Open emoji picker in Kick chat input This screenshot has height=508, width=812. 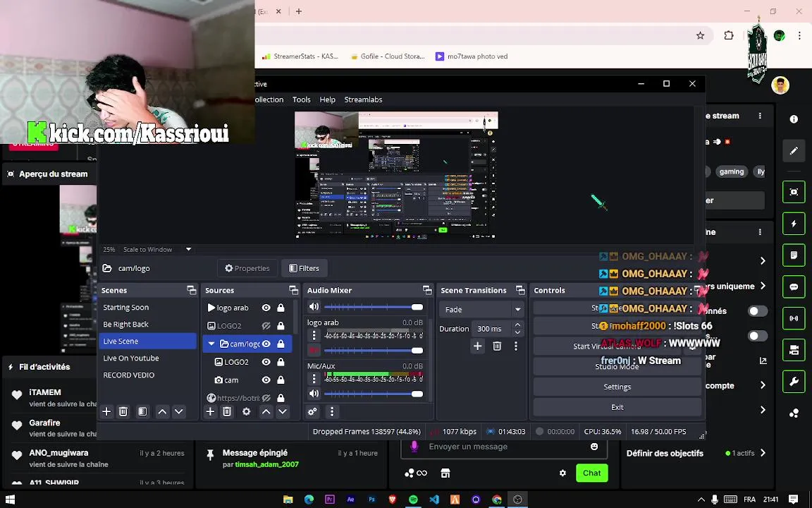[594, 447]
